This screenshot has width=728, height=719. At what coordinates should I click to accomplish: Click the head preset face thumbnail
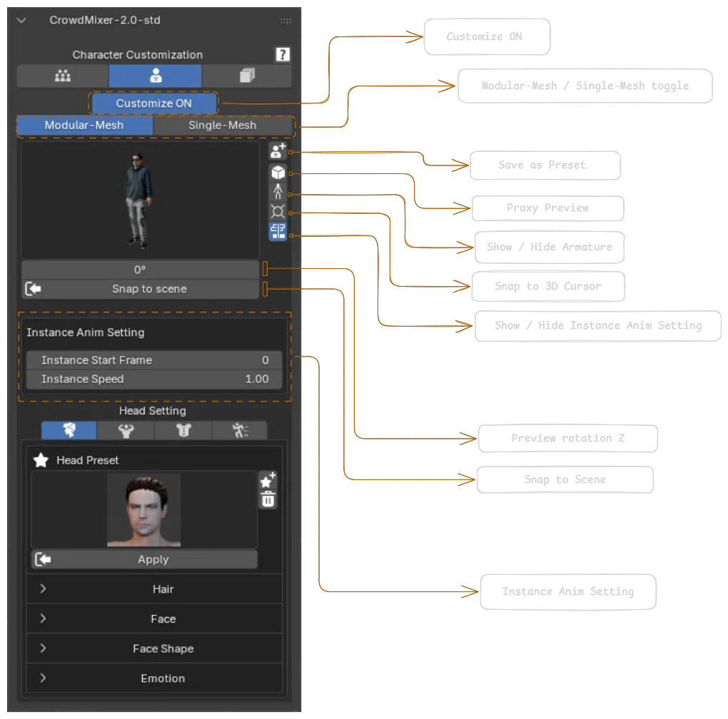[144, 510]
